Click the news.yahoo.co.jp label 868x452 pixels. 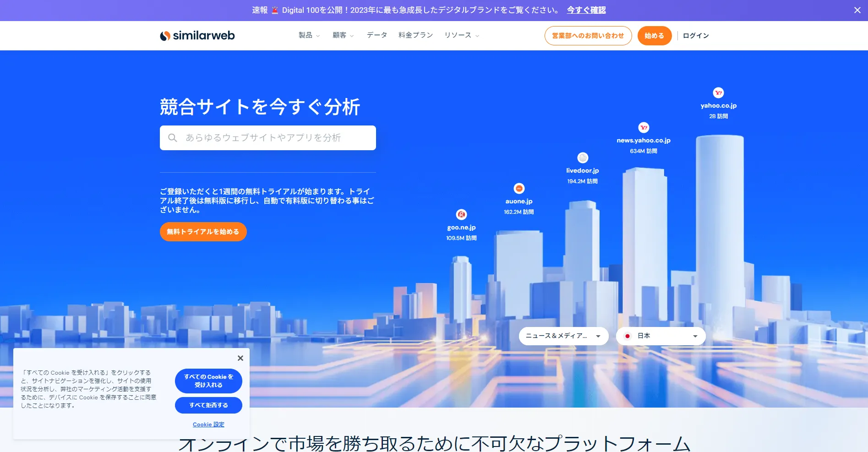(644, 141)
